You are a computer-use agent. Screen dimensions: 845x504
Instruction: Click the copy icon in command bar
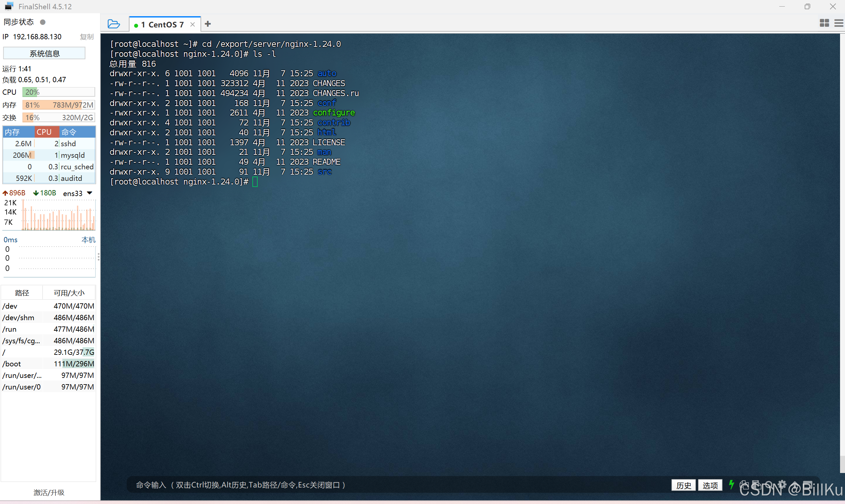coord(744,485)
